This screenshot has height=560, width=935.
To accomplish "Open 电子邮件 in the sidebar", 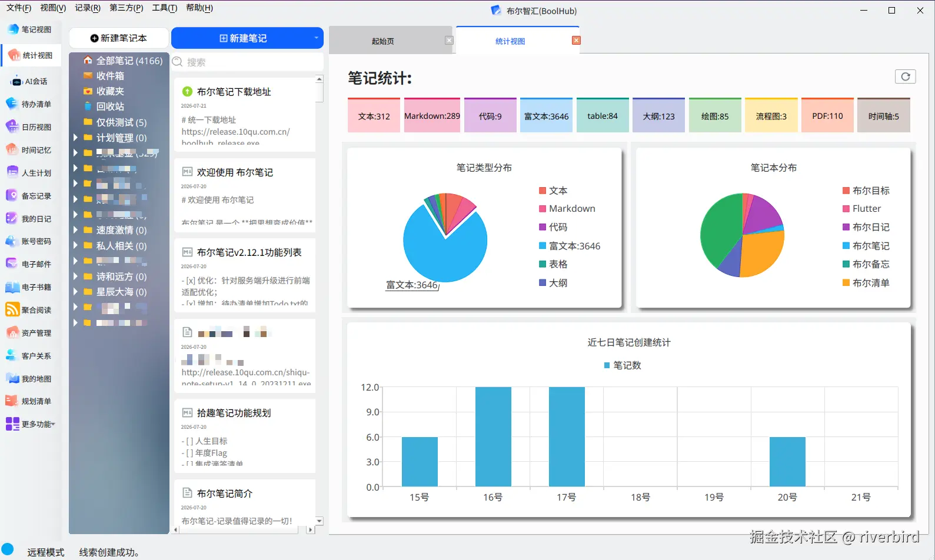I will coord(29,264).
